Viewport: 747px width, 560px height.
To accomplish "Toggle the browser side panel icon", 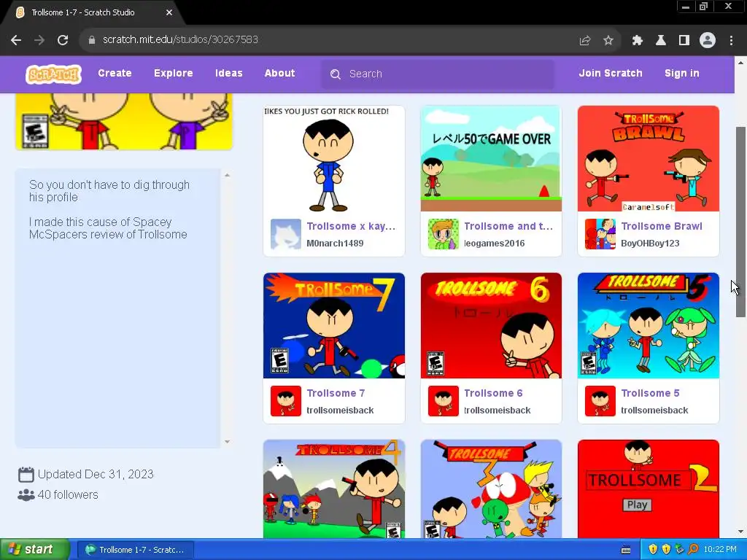I will pos(684,40).
